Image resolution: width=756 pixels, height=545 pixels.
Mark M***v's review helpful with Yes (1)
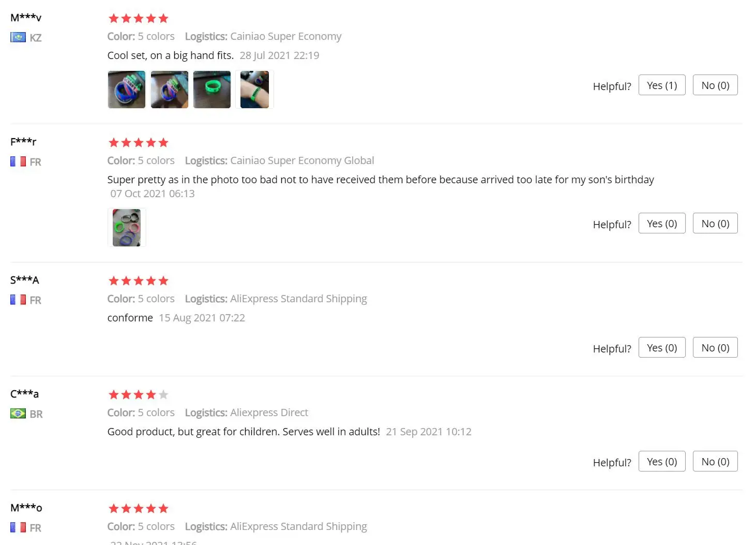pyautogui.click(x=662, y=85)
